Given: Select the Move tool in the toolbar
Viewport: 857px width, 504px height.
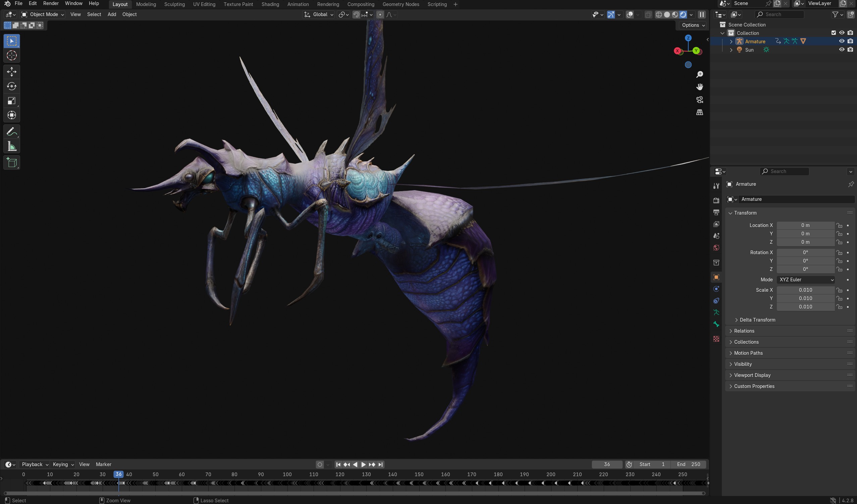Looking at the screenshot, I should tap(11, 72).
